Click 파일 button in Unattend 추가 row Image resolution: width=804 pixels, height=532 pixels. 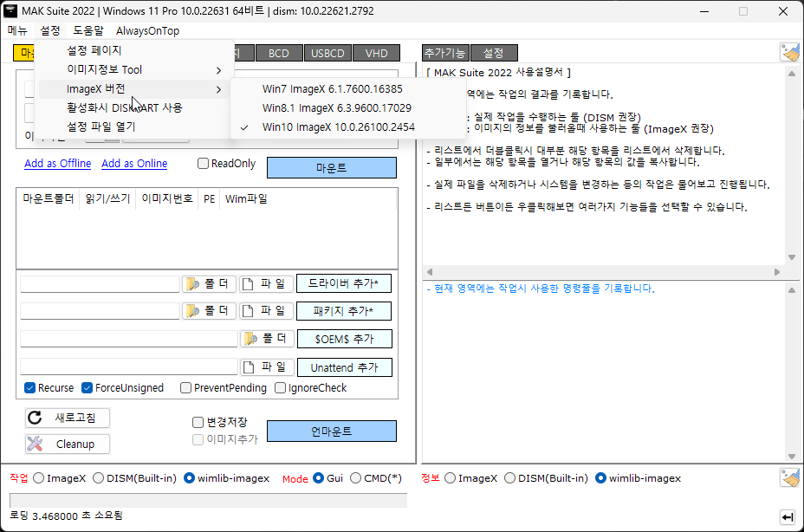267,367
